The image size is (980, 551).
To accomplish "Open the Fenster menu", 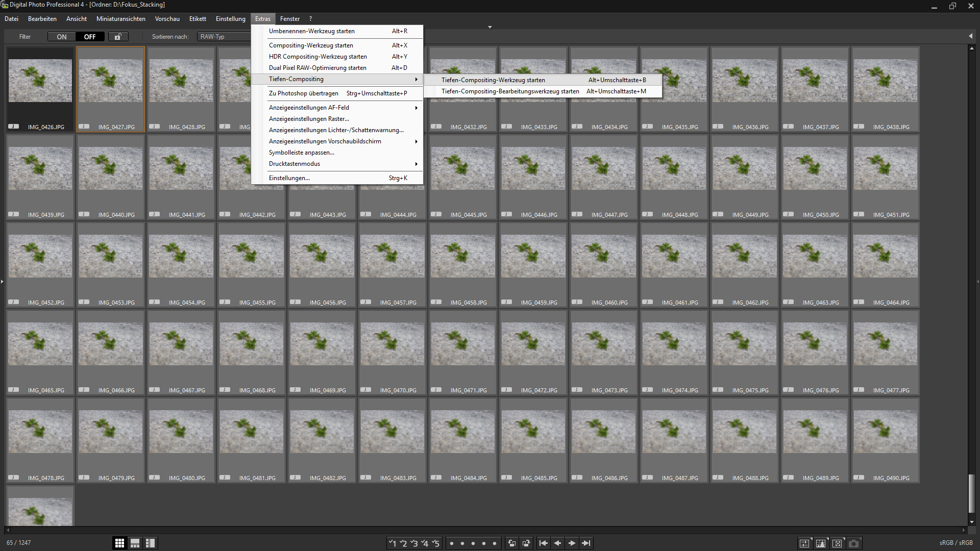I will coord(289,19).
